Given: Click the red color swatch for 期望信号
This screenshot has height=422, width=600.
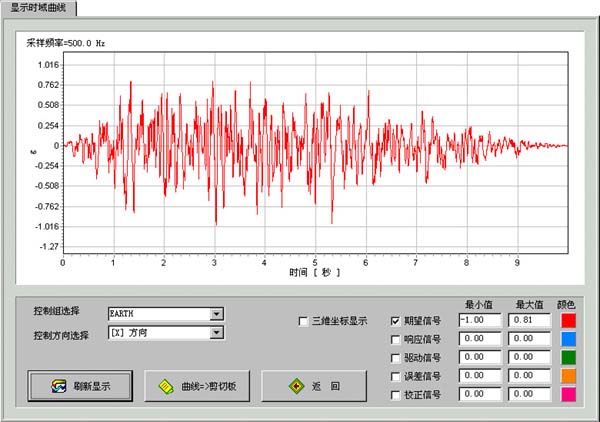Looking at the screenshot, I should (568, 321).
